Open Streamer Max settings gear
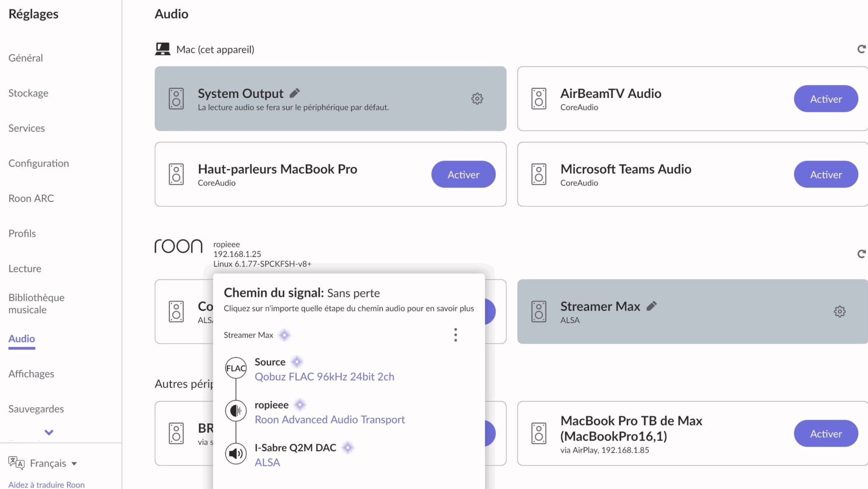Viewport: 868px width, 489px height. click(840, 311)
